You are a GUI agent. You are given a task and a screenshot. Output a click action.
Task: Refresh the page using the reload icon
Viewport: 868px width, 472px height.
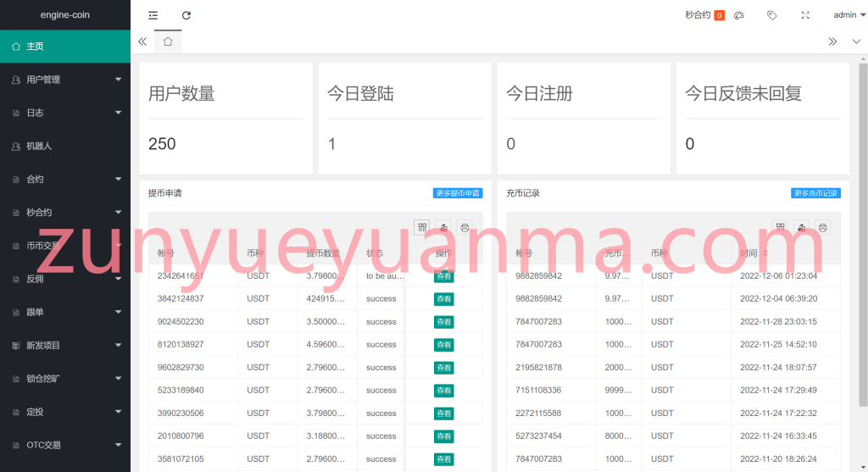click(186, 15)
